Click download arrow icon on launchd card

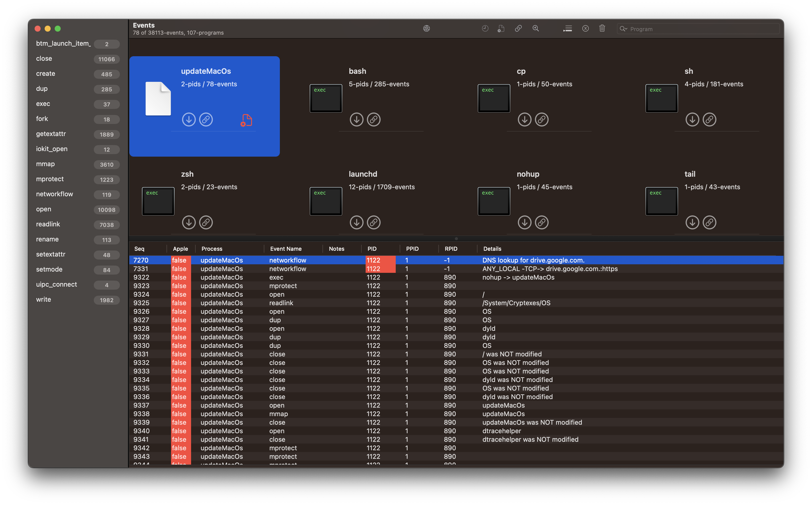coord(357,222)
